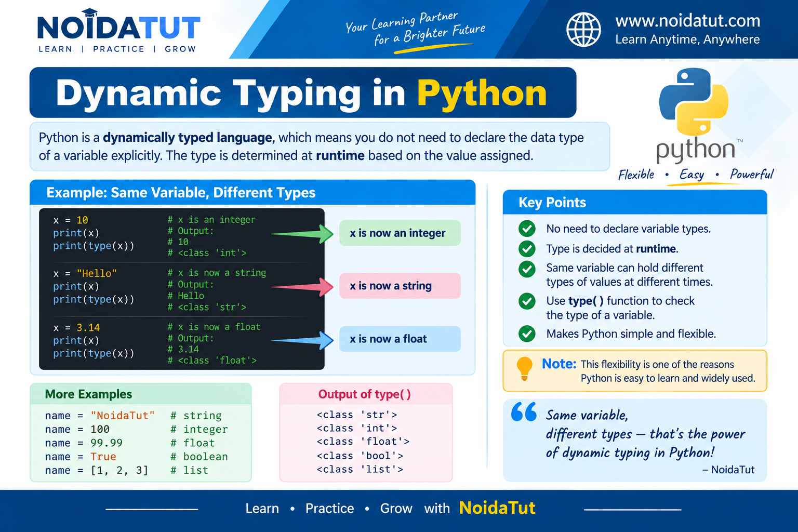
Task: Click yellow 'NoidaTut' text in footer
Action: tap(497, 508)
